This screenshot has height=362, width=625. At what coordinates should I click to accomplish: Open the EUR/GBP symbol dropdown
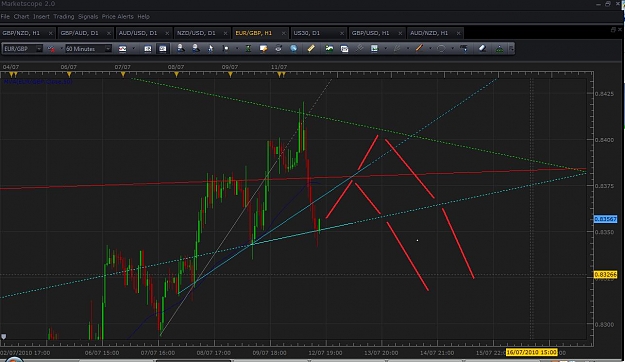[x=39, y=49]
